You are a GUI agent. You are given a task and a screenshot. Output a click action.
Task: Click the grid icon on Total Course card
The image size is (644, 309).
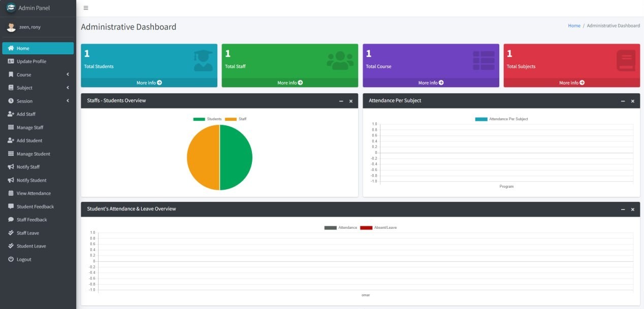pos(484,60)
